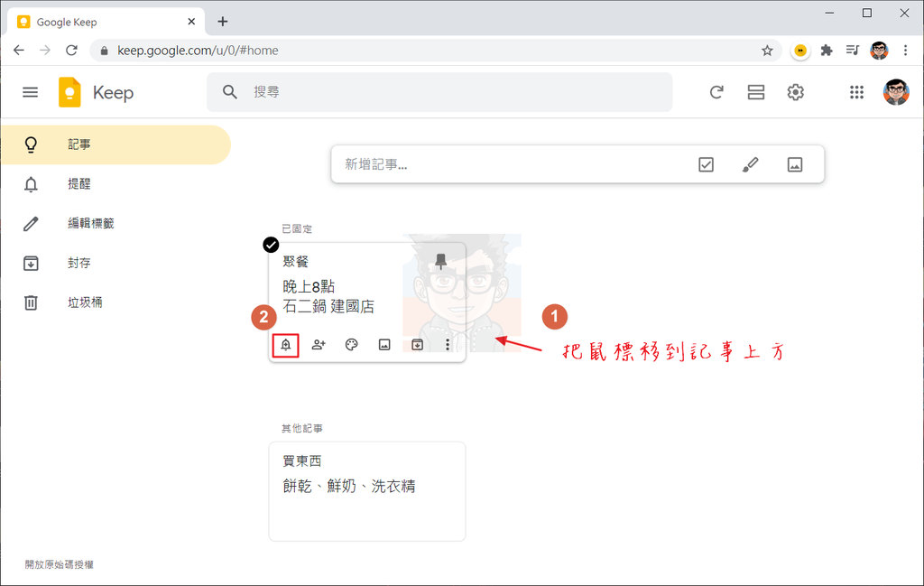924x586 pixels.
Task: Open 編輯標籤 in the sidebar
Action: (115, 223)
